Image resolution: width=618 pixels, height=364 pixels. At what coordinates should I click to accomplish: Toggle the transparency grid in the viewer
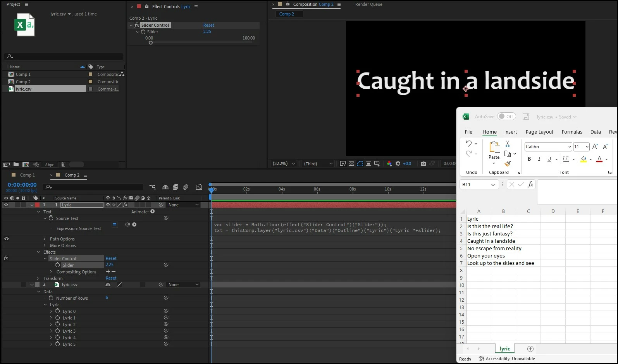351,164
